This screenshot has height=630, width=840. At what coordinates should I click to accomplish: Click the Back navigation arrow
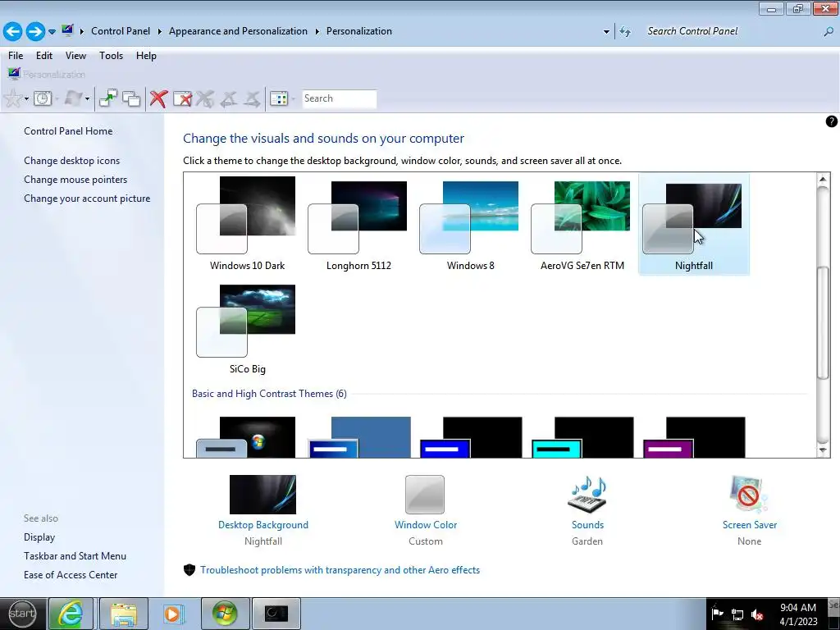13,31
